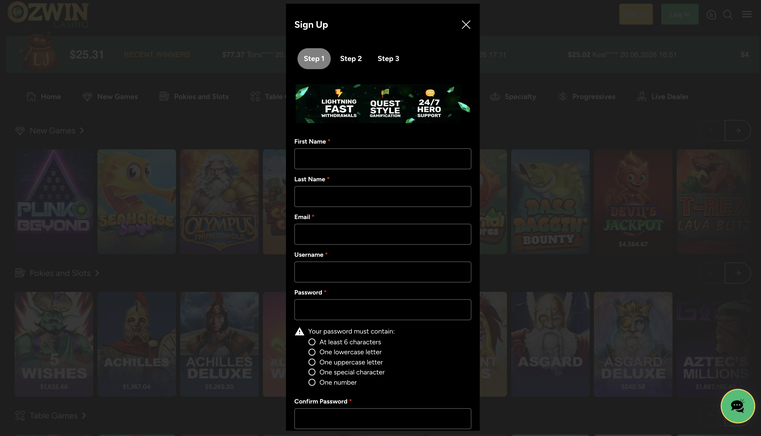Click the Specialty menu icon

tap(495, 97)
